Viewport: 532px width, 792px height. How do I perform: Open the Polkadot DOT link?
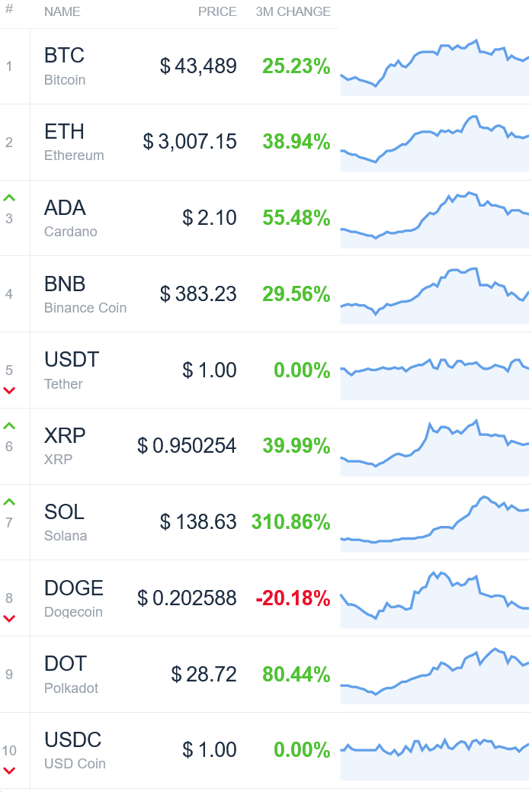click(71, 675)
